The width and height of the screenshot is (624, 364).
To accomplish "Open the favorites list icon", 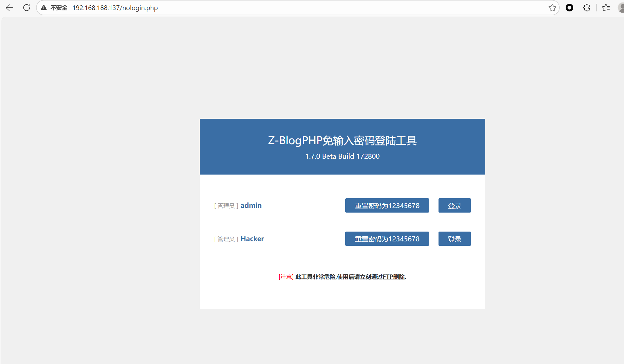I will [x=606, y=8].
